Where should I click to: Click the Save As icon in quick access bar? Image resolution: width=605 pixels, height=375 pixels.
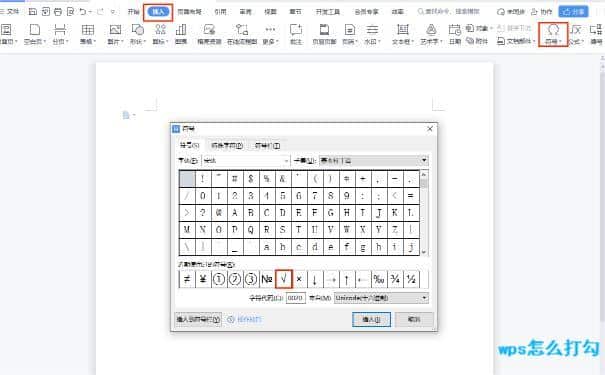point(46,12)
